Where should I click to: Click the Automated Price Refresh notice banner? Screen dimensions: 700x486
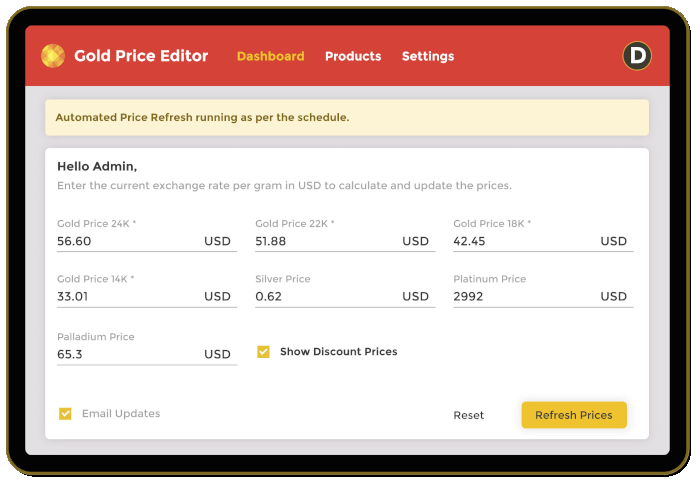pos(347,117)
